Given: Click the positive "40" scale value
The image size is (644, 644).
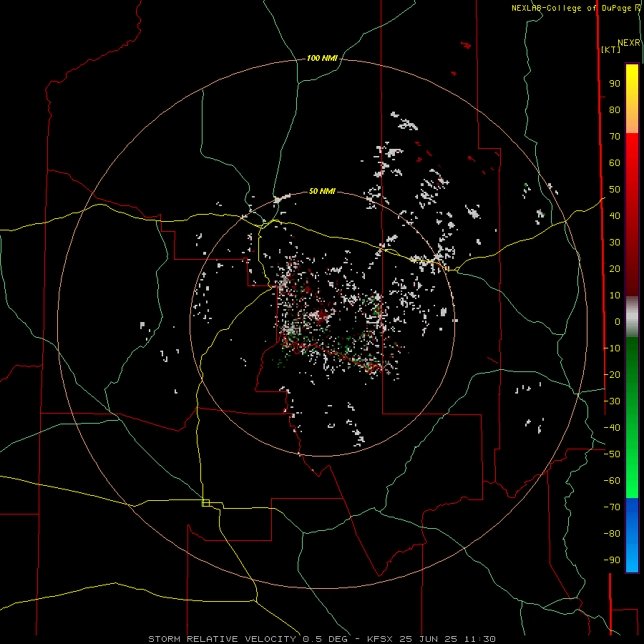Looking at the screenshot, I should pyautogui.click(x=615, y=216).
